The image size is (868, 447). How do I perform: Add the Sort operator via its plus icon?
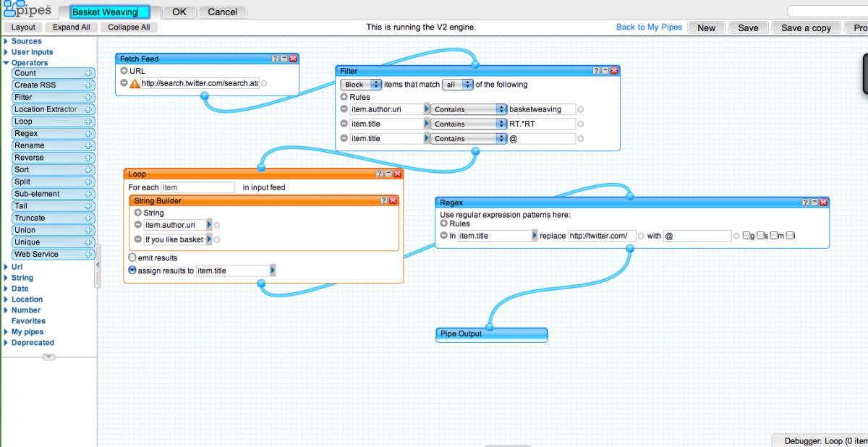pos(88,170)
